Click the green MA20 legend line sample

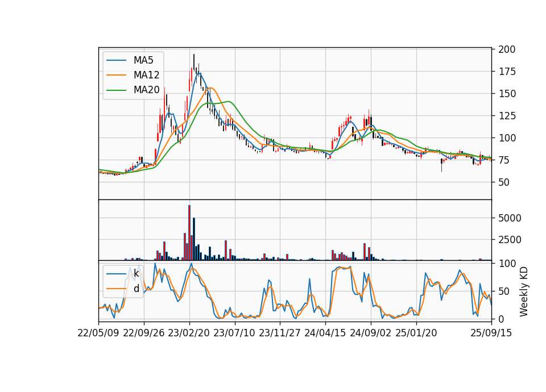pos(116,90)
